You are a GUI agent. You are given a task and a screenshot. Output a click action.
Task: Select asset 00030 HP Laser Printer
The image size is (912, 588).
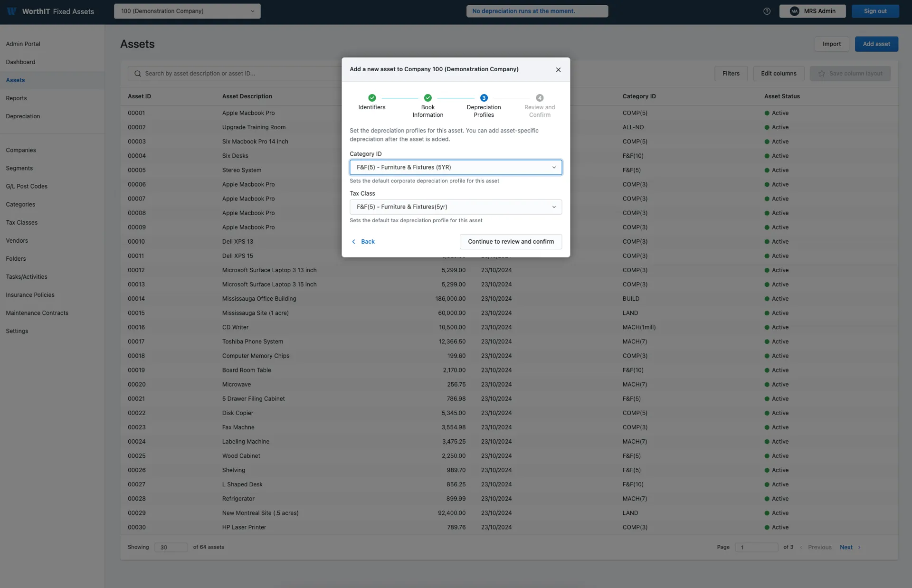(509, 527)
